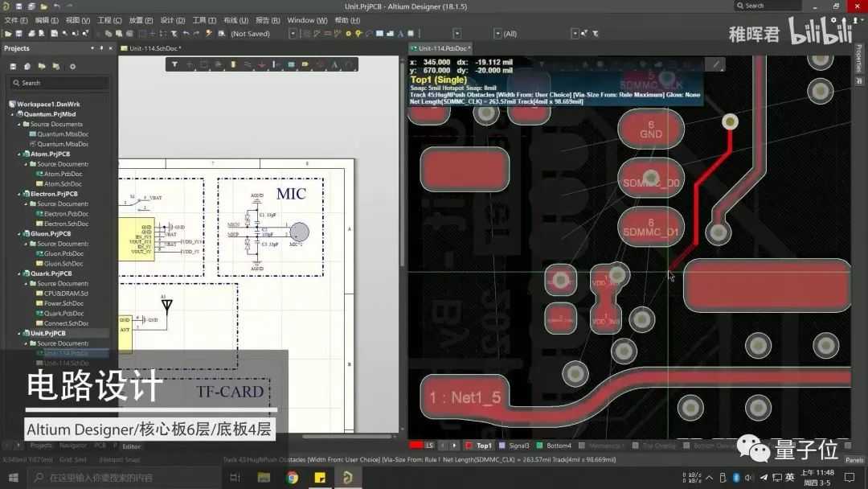Click the save icon in the title bar
868x489 pixels.
coord(18,6)
